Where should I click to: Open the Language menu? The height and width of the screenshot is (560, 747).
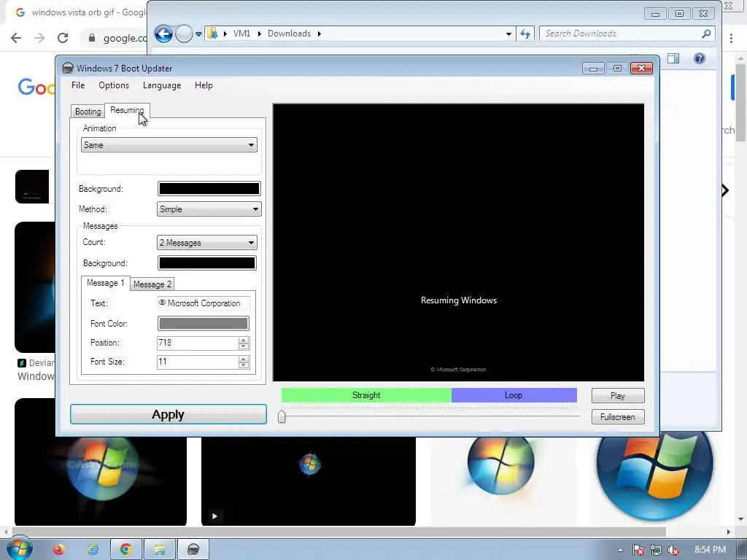pos(162,85)
